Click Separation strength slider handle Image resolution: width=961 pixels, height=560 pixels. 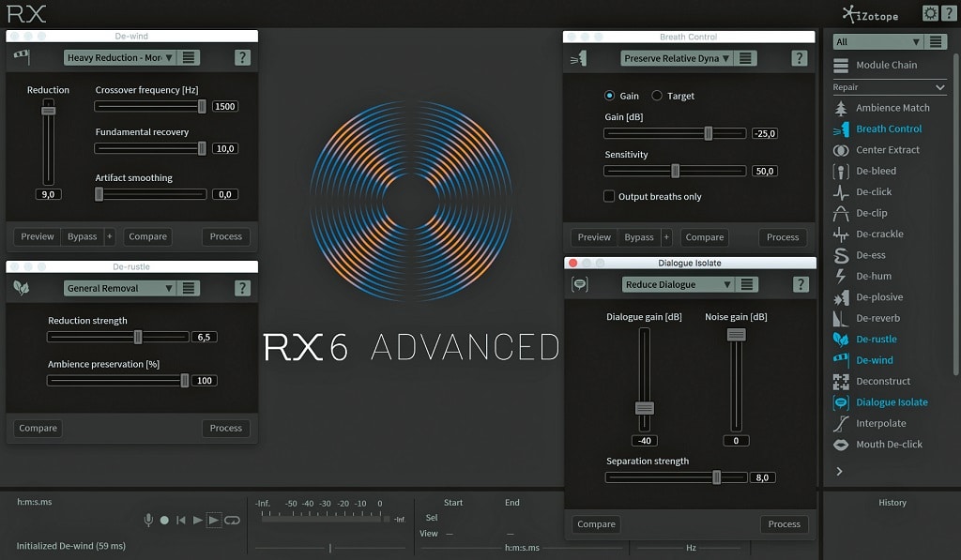(x=716, y=477)
